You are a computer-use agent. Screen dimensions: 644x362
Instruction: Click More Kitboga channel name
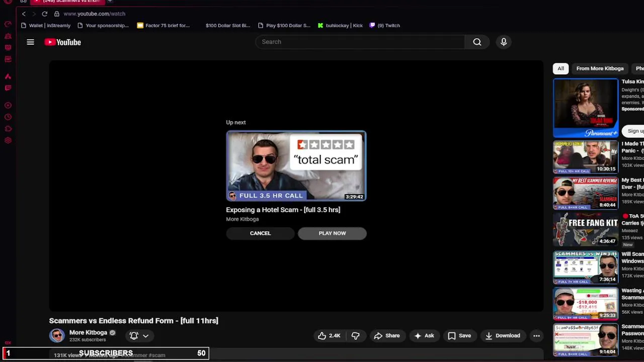[88, 332]
